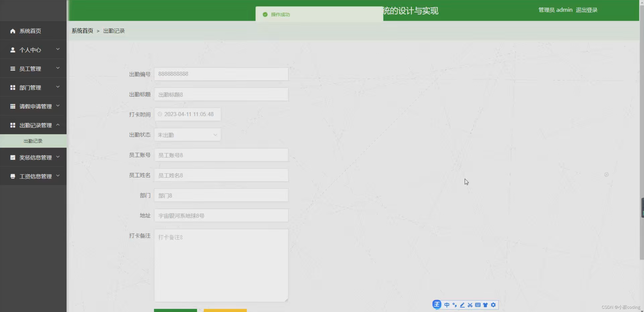
Task: Click the 系统首页 breadcrumb link
Action: point(82,31)
